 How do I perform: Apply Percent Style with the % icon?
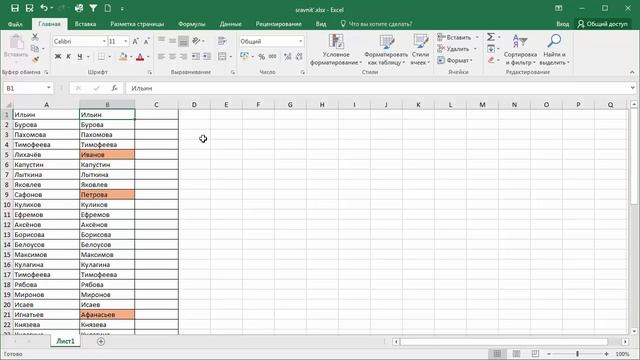262,57
